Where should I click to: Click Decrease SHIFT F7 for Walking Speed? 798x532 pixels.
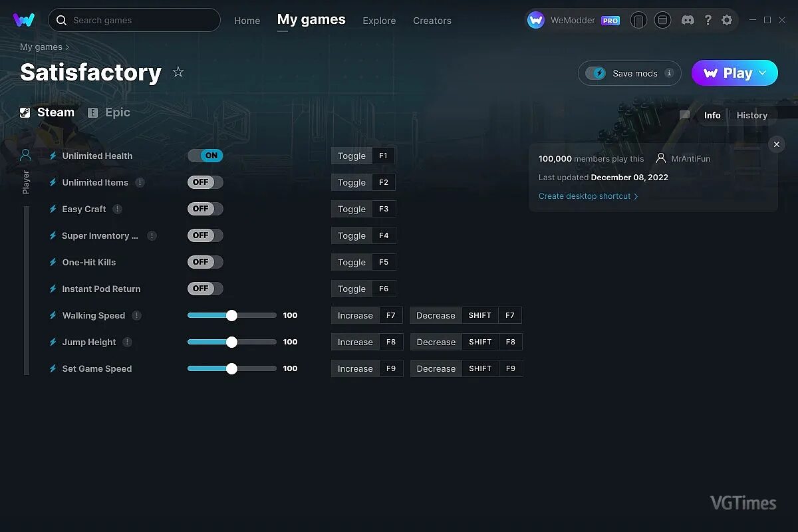click(465, 315)
